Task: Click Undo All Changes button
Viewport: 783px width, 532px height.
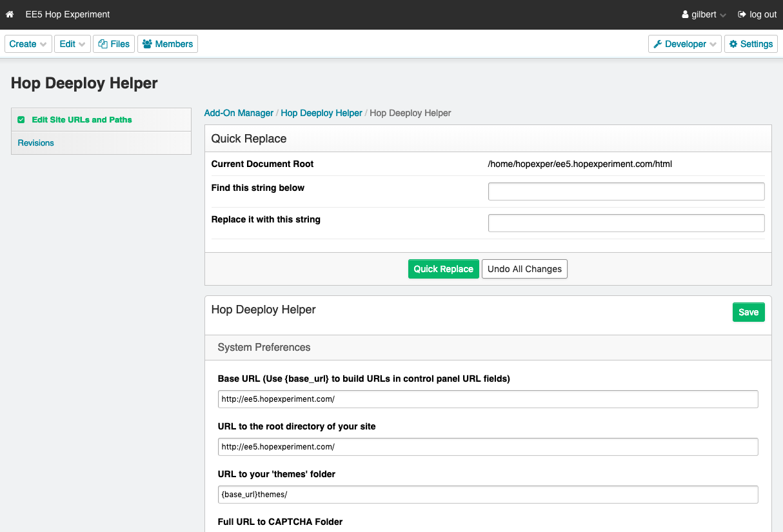Action: [524, 269]
